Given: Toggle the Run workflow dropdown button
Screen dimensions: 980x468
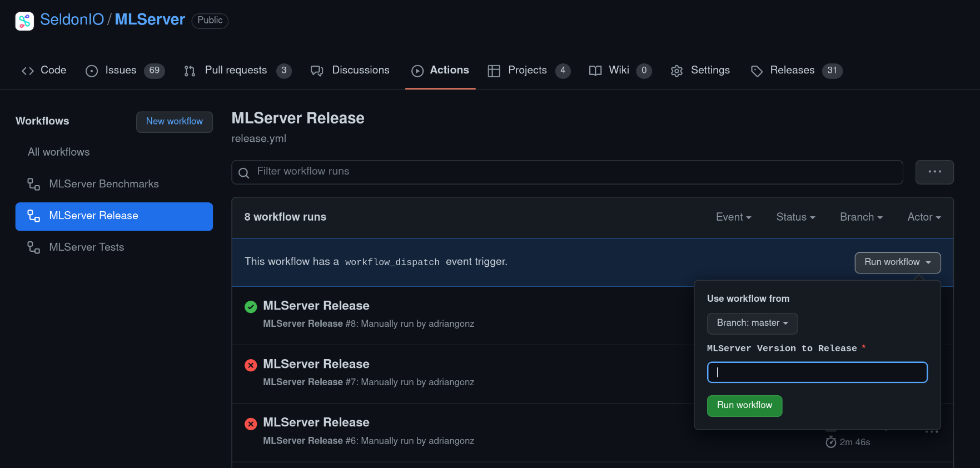Looking at the screenshot, I should click(897, 262).
